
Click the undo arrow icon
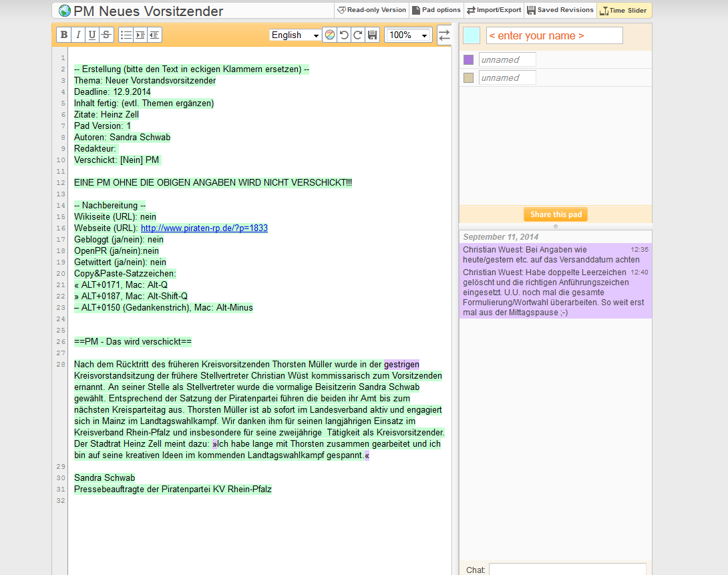344,35
